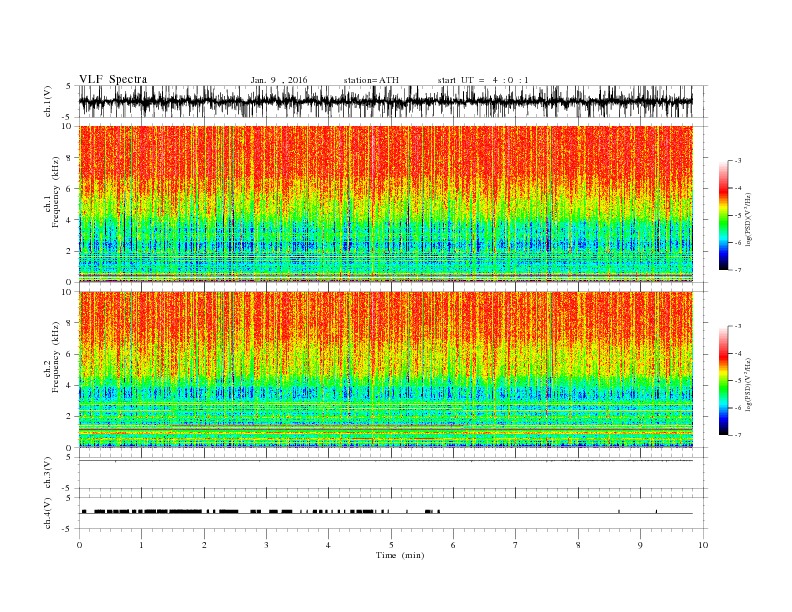Click the ch.2 'Frequency (kHz)' axis label

[x=55, y=357]
